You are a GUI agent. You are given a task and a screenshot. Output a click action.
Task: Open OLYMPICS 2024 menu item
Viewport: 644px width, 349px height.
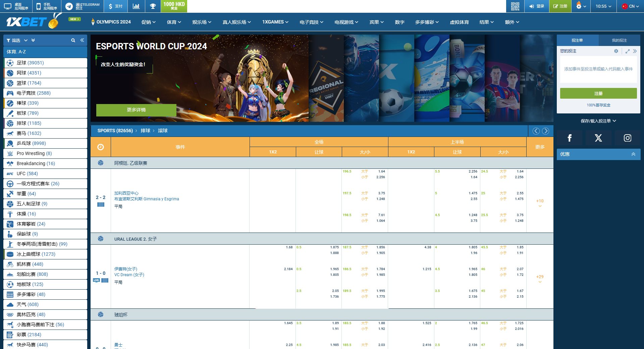[x=111, y=22]
